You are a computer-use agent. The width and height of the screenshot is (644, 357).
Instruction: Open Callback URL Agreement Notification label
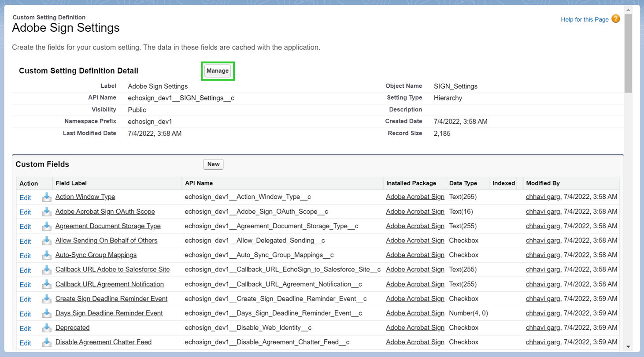pyautogui.click(x=110, y=284)
